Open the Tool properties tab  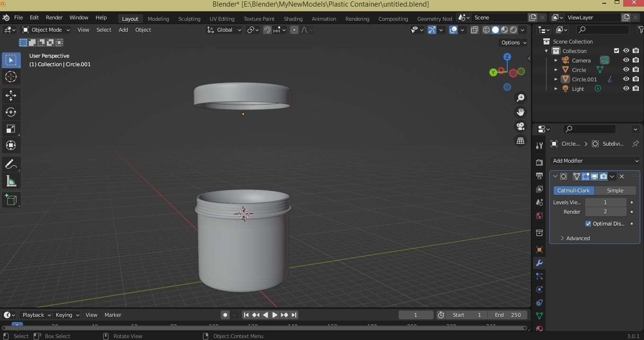click(539, 145)
